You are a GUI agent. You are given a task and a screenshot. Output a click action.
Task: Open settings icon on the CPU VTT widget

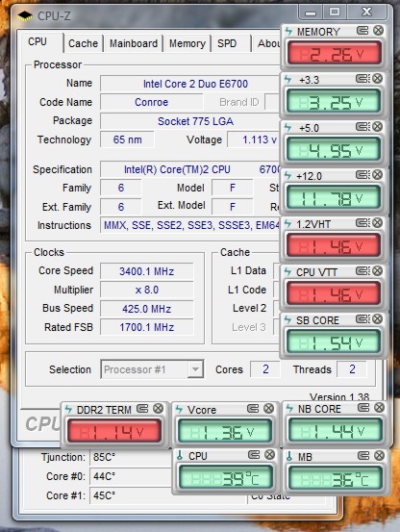pyautogui.click(x=362, y=271)
